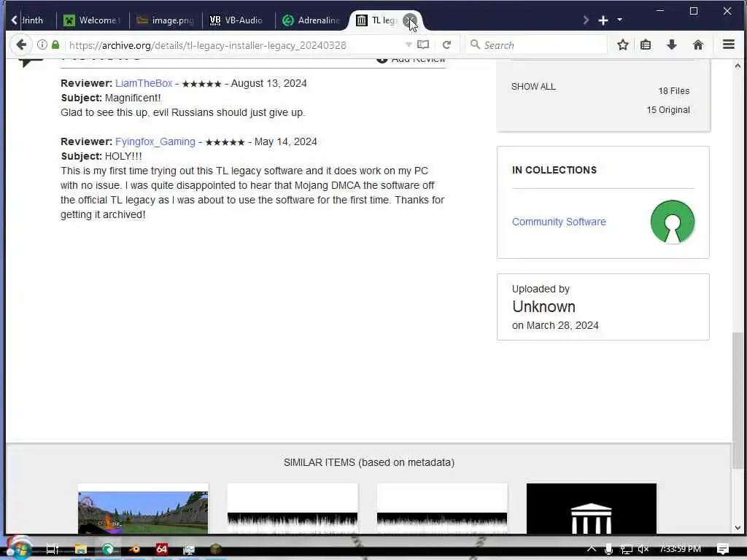The width and height of the screenshot is (747, 560).
Task: Open LiamTheBox reviewer profile
Action: click(144, 83)
